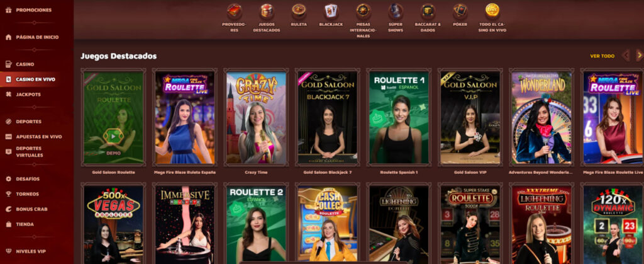Open the Mega Fire Blaze Ruleta España thumbnail
Viewport: 644px width, 264px height.
[185, 118]
